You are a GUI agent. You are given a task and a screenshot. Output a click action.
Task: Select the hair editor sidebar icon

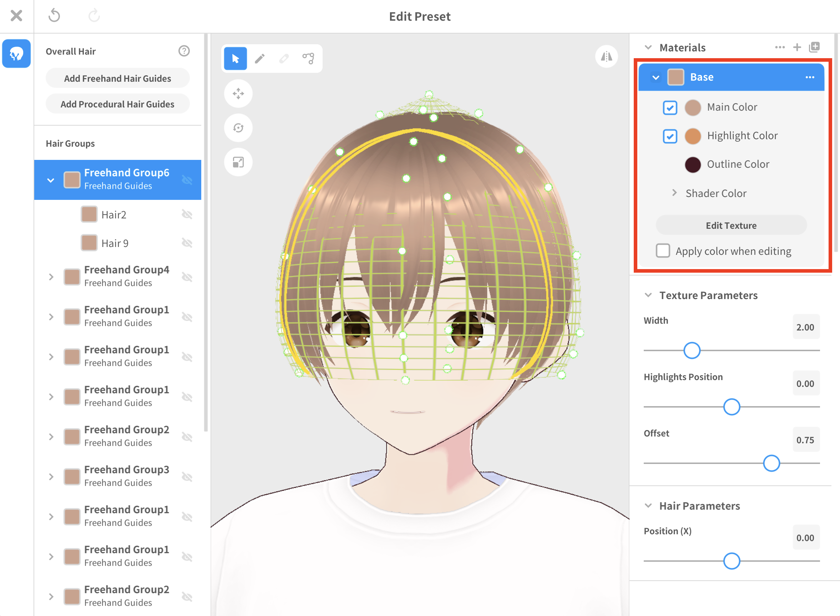(16, 54)
